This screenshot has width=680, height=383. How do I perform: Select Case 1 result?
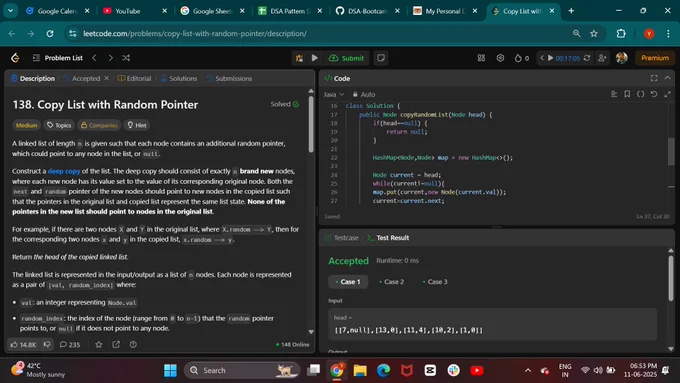[348, 282]
